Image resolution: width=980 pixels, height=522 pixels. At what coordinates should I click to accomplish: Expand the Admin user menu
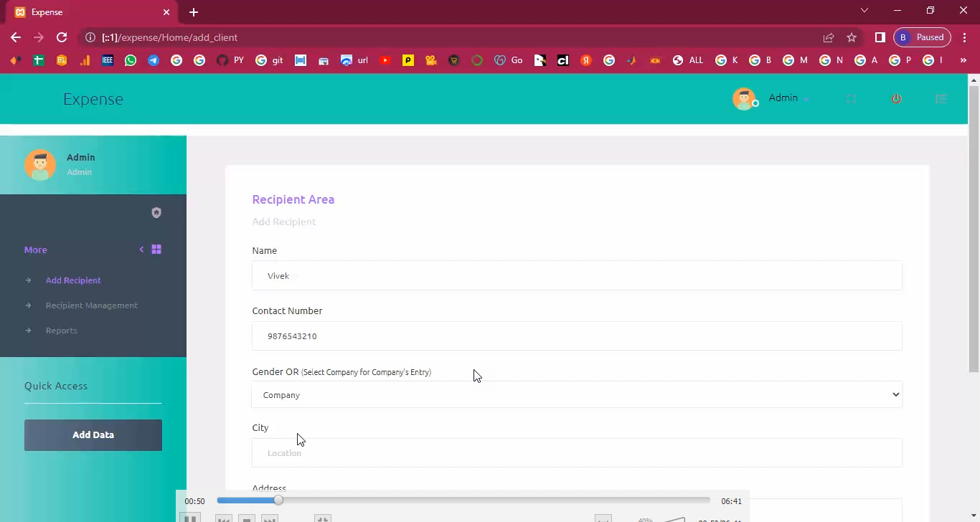point(788,98)
